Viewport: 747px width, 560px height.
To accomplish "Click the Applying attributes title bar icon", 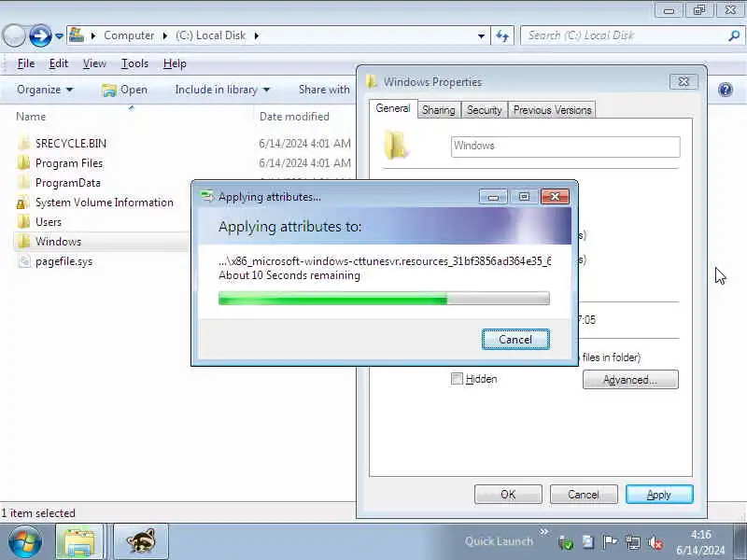I will (206, 196).
